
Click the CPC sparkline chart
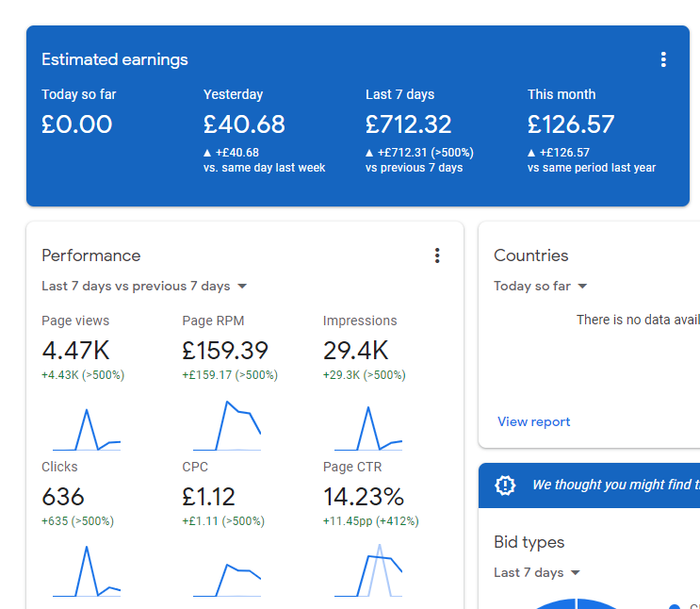[227, 580]
